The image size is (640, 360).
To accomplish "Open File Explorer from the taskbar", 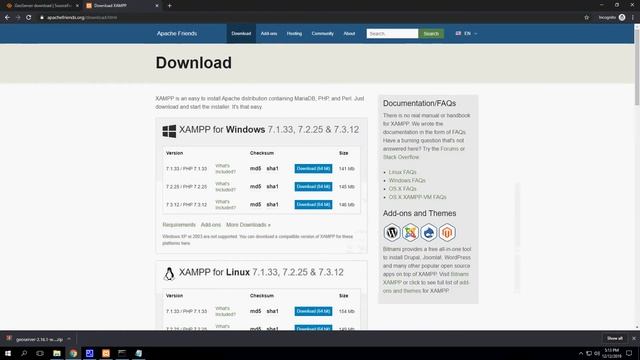I will [57, 353].
